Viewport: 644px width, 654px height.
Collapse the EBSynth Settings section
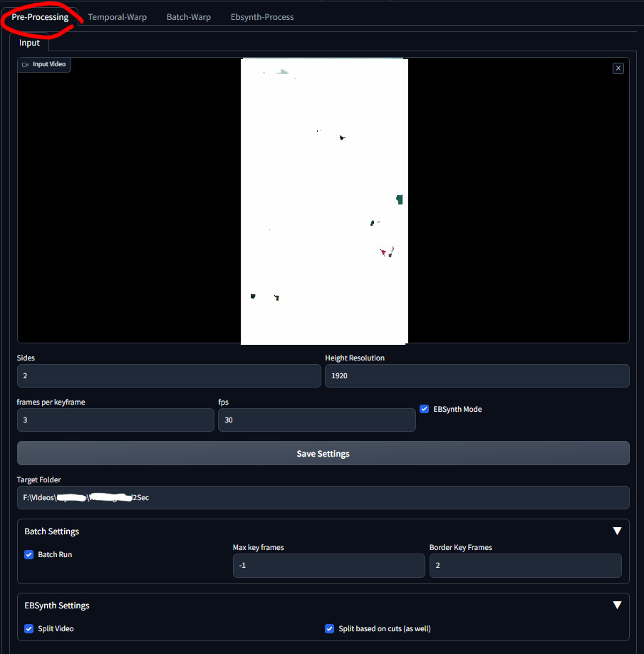[x=617, y=604]
